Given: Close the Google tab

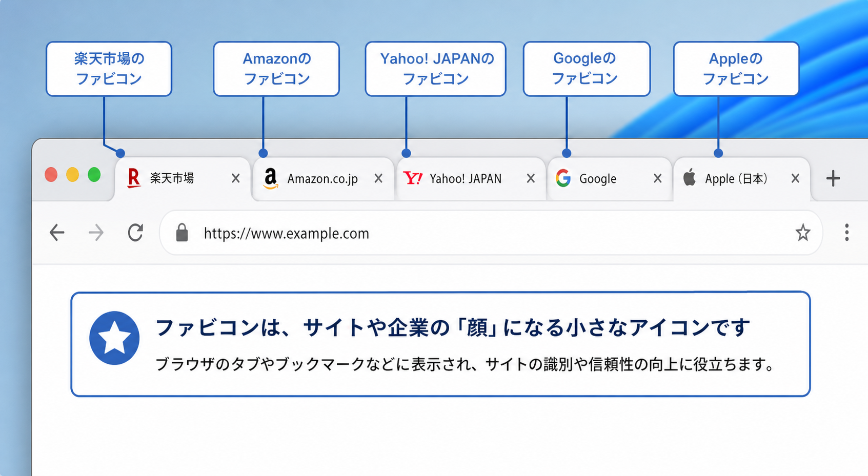Looking at the screenshot, I should point(657,178).
